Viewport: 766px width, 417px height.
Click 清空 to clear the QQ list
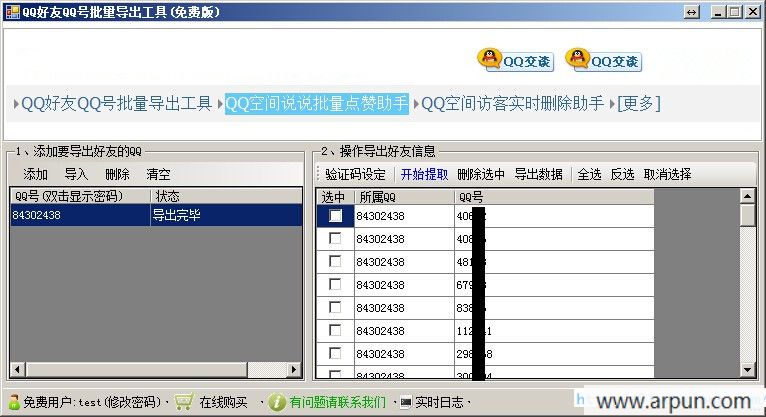pos(158,174)
